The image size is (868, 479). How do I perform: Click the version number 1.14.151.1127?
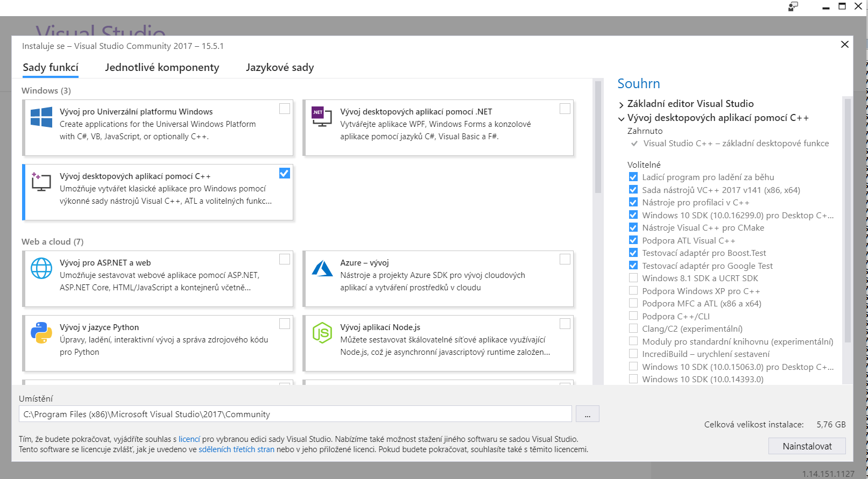(x=828, y=474)
